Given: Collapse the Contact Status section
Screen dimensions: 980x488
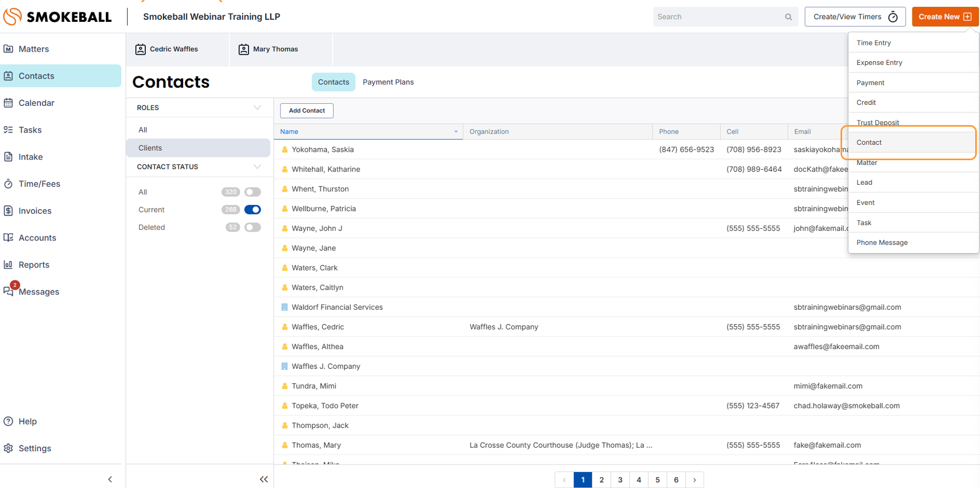Looking at the screenshot, I should pos(257,167).
